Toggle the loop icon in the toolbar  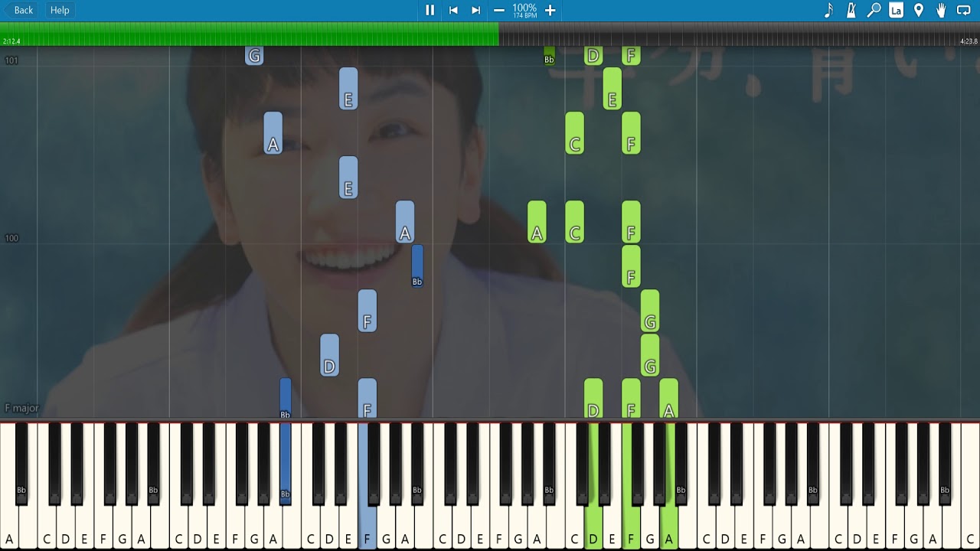point(964,10)
